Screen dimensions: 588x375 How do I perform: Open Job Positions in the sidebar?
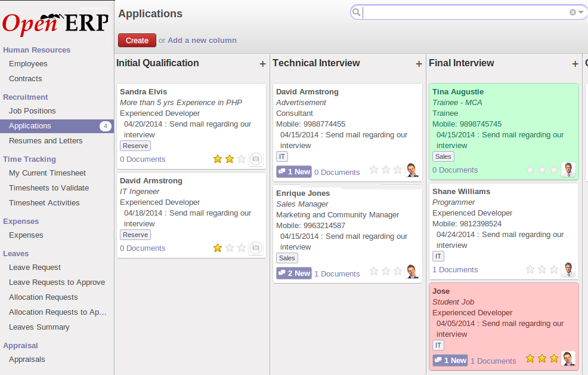(32, 111)
